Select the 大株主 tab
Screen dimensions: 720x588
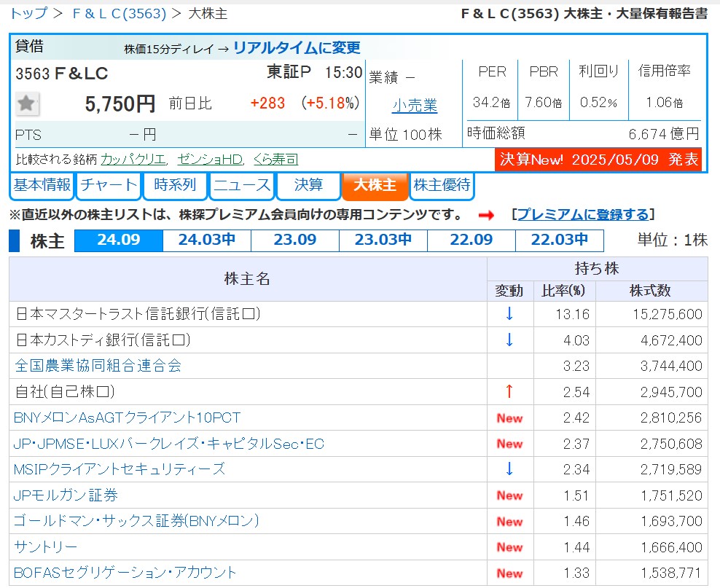pos(375,185)
